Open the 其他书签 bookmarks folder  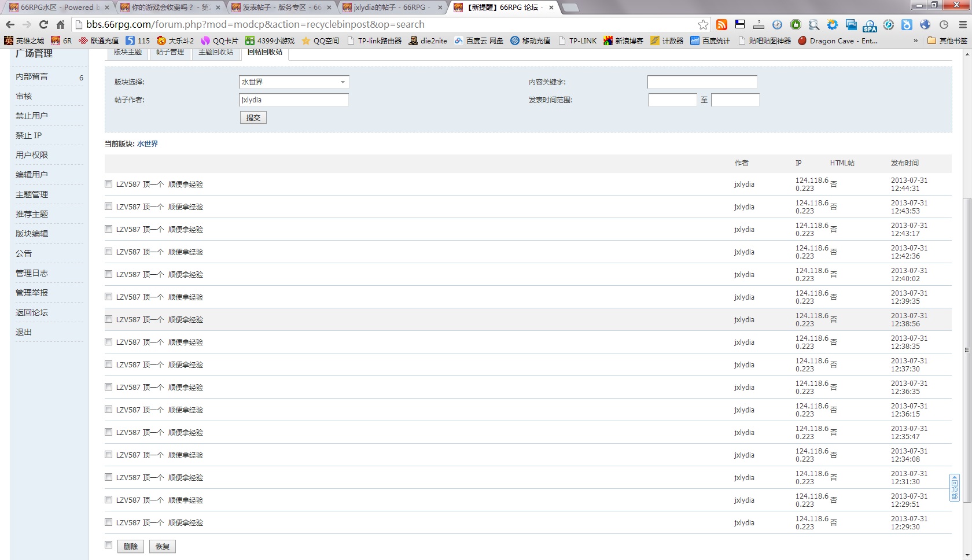pyautogui.click(x=947, y=40)
